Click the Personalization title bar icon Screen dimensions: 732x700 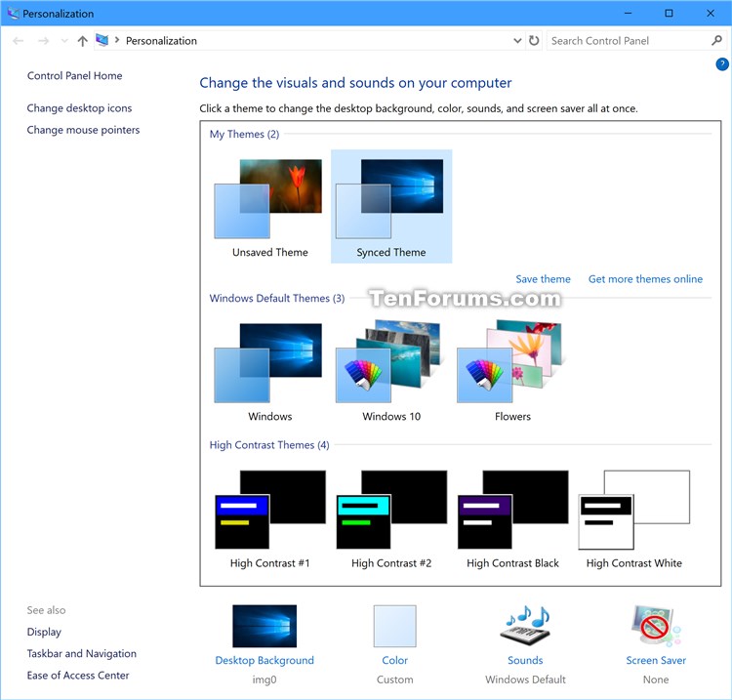click(13, 14)
